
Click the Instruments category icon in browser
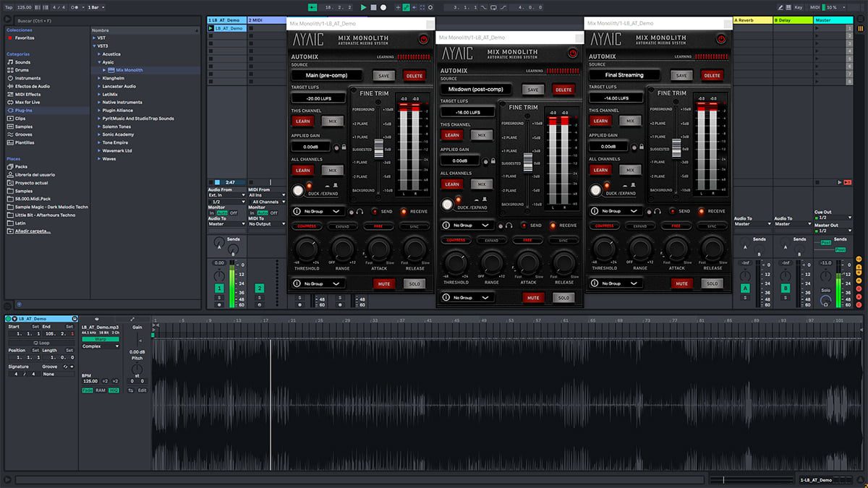(x=9, y=78)
